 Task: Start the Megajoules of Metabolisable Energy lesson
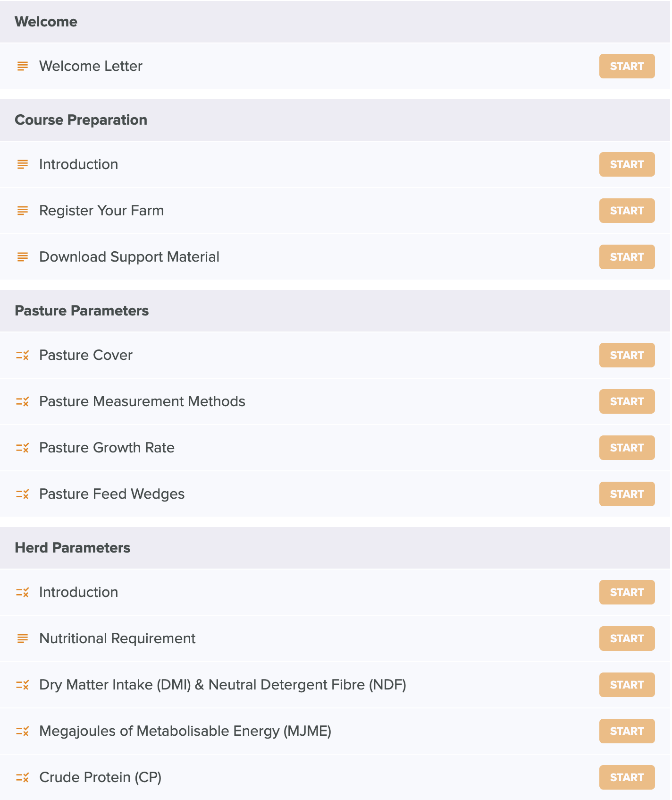[627, 731]
